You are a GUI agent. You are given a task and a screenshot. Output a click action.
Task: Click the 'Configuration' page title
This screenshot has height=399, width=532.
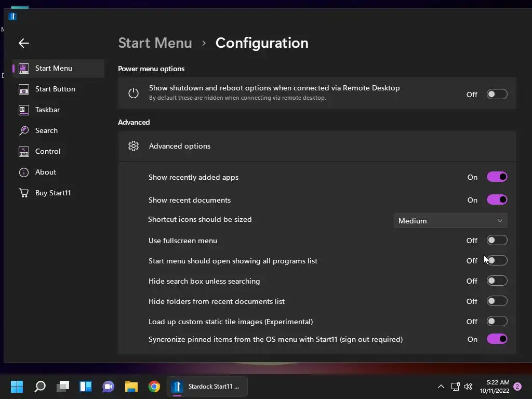click(262, 43)
